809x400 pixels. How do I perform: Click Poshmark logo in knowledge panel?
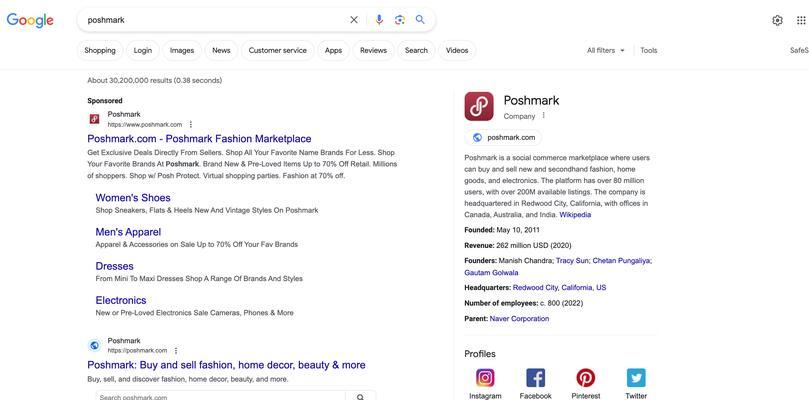point(479,106)
